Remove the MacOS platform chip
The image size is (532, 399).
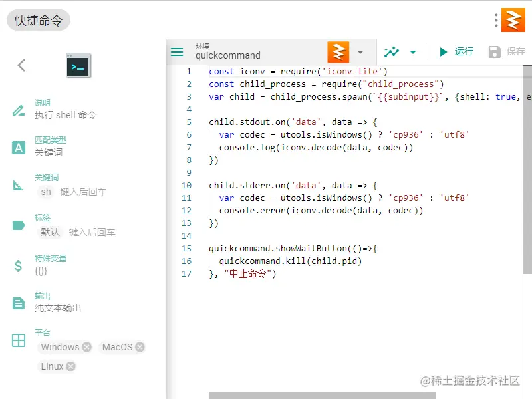[140, 347]
